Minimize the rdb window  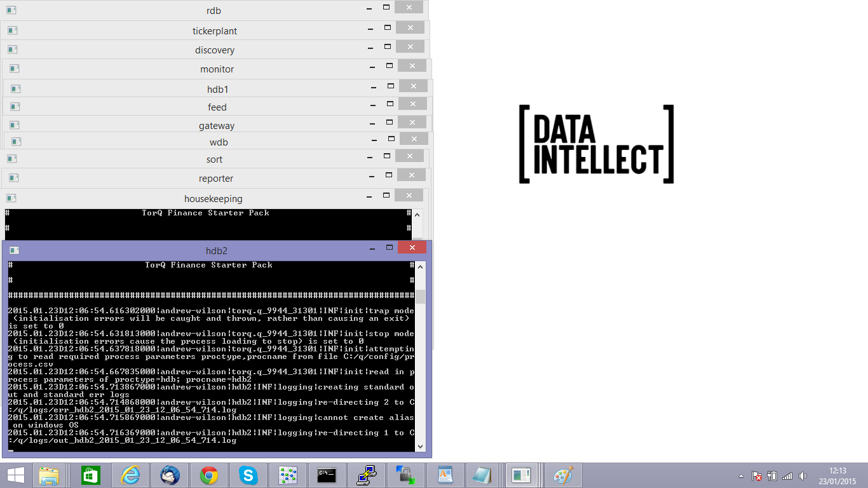tap(369, 8)
